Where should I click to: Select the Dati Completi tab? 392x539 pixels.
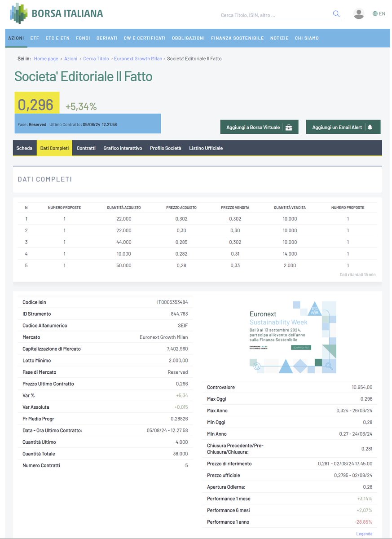coord(54,148)
